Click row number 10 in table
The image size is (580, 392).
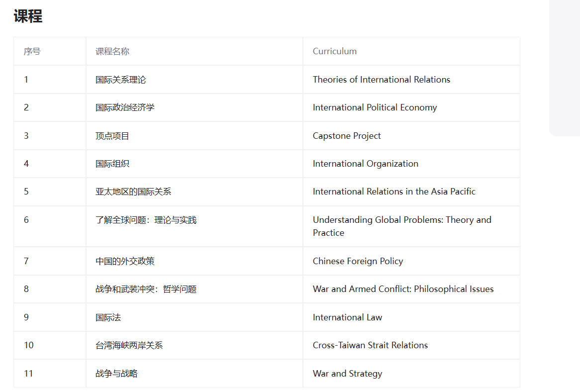pyautogui.click(x=29, y=345)
